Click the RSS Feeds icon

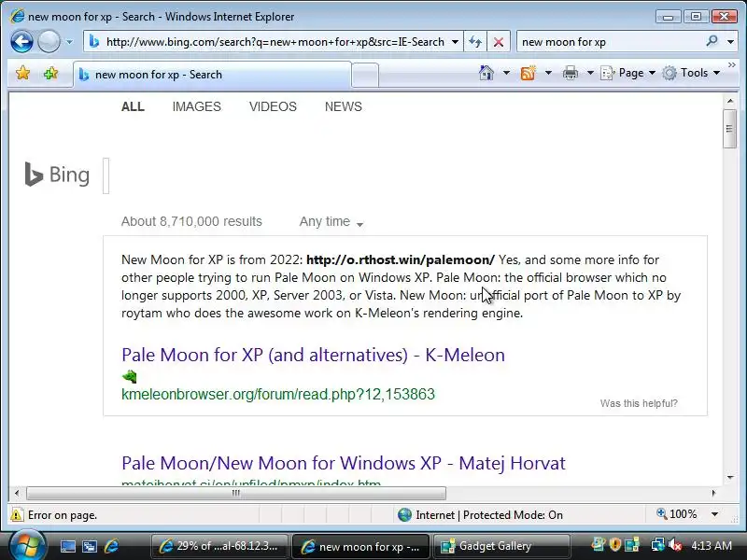click(x=529, y=73)
